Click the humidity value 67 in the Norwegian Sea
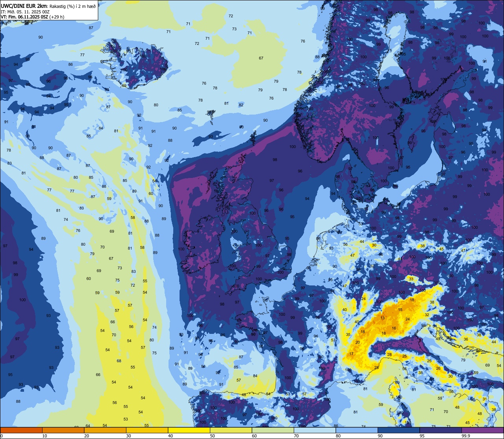Viewport: 504px width, 439px height. pos(261,58)
